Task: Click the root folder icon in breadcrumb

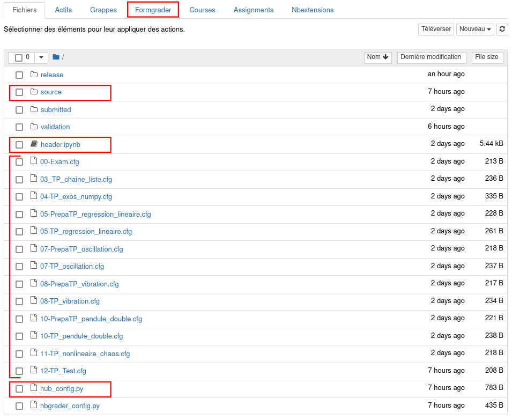Action: coord(56,57)
